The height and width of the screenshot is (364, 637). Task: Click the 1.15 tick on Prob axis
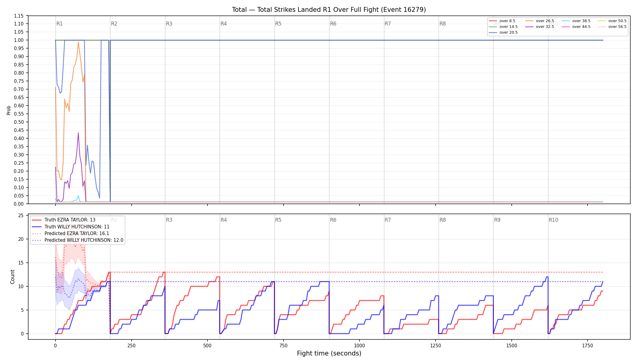pyautogui.click(x=19, y=16)
